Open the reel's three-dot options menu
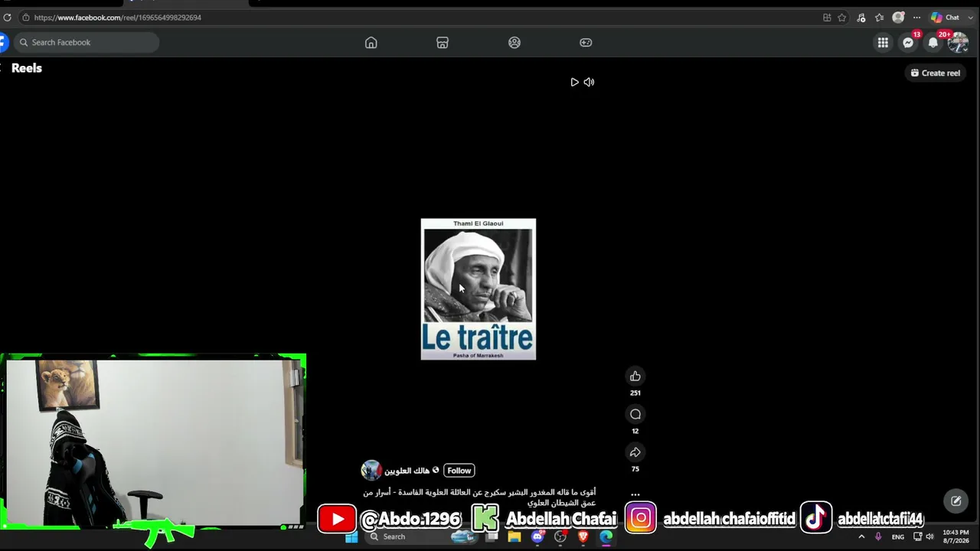This screenshot has height=551, width=980. point(635,494)
